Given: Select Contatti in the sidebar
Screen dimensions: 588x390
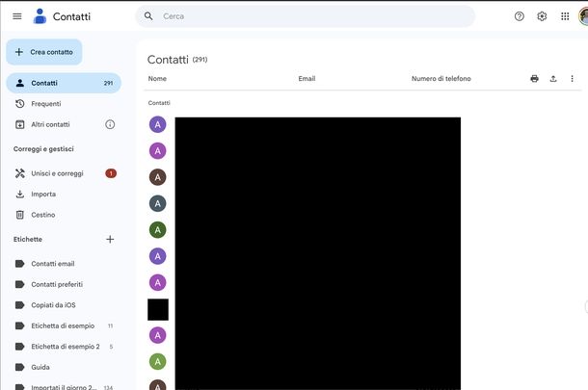Looking at the screenshot, I should tap(64, 83).
